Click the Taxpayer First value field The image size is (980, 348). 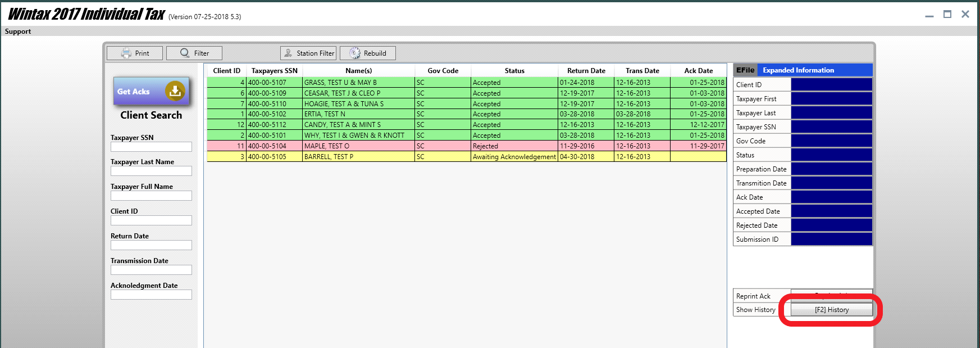pyautogui.click(x=832, y=98)
